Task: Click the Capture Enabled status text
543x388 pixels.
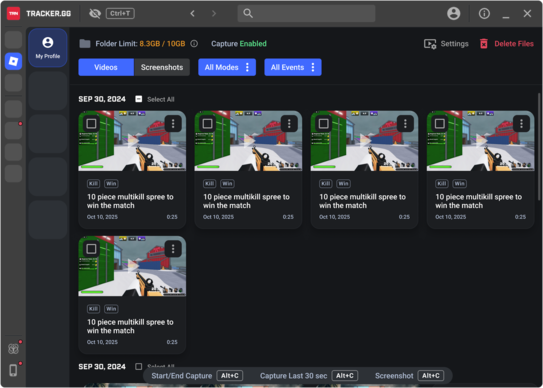Action: point(239,44)
